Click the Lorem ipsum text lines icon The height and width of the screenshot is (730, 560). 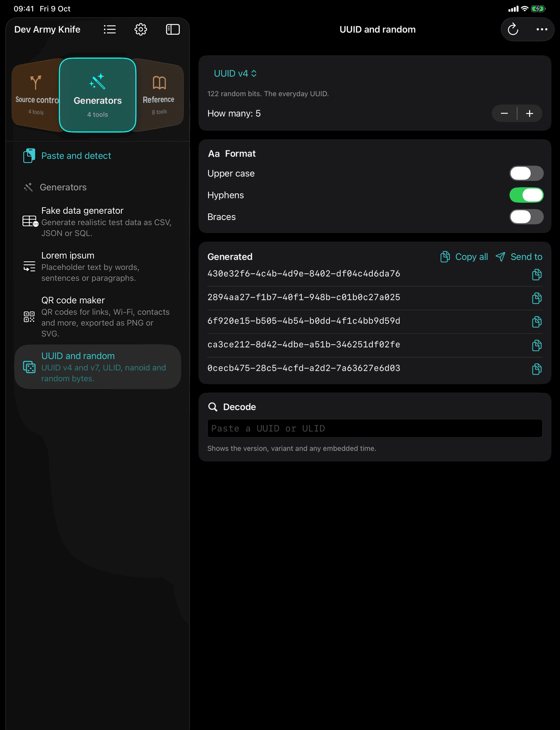pos(29,266)
